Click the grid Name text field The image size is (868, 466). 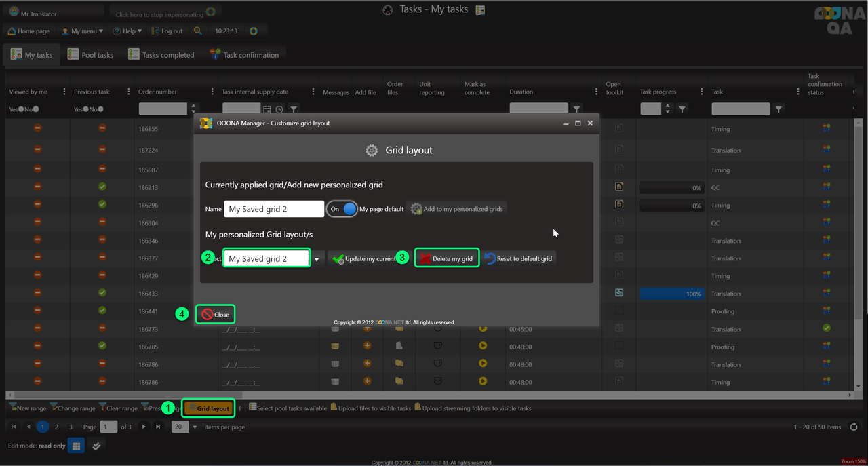tap(275, 209)
